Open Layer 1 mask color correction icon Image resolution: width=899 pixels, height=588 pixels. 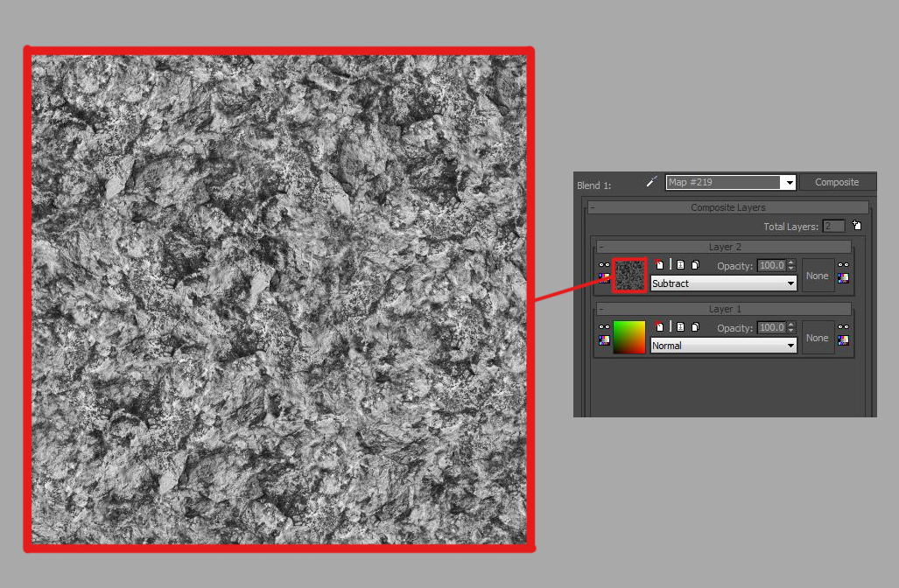[843, 339]
